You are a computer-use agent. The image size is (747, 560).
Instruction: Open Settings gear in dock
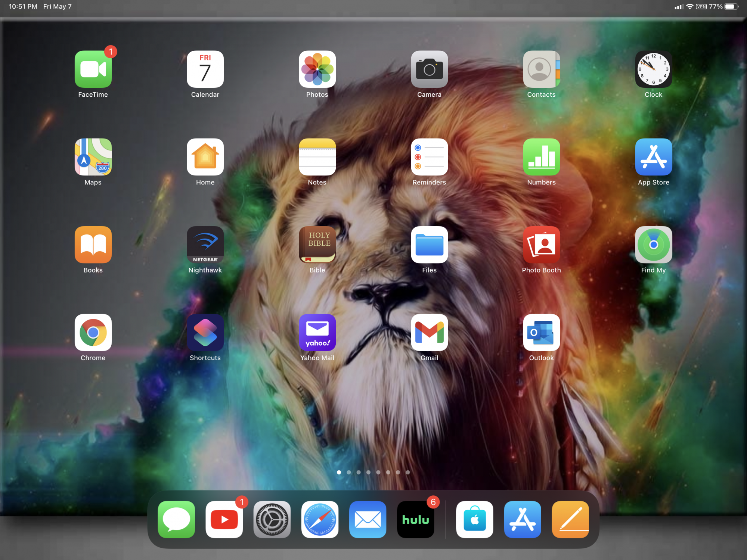coord(272,519)
